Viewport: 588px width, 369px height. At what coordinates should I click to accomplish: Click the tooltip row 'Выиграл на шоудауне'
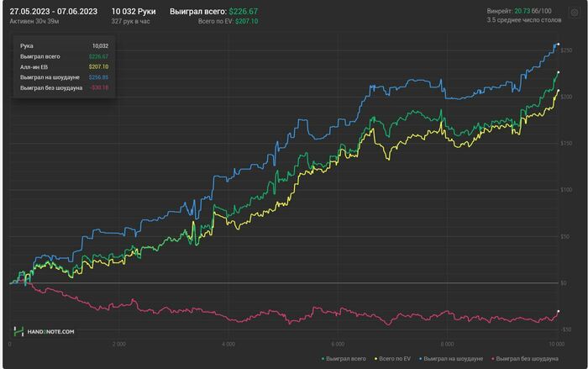64,77
